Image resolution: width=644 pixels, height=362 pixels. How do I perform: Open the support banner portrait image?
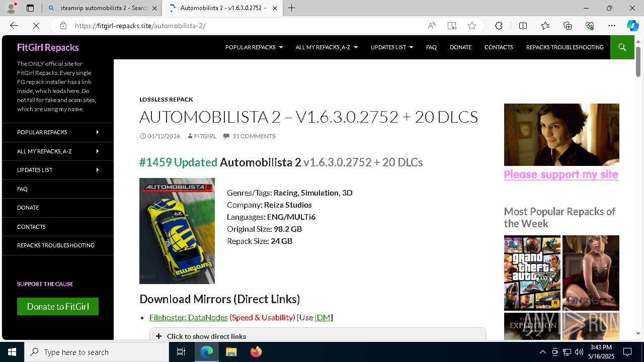click(561, 135)
